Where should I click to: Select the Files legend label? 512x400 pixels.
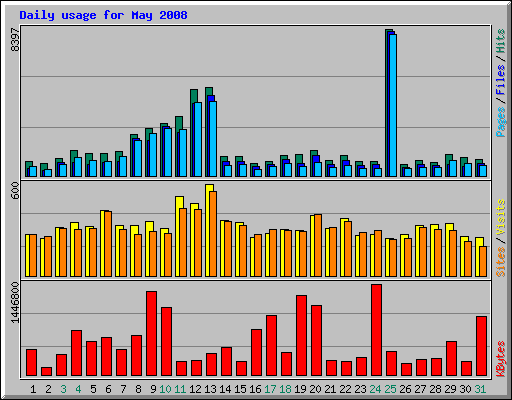pos(501,80)
